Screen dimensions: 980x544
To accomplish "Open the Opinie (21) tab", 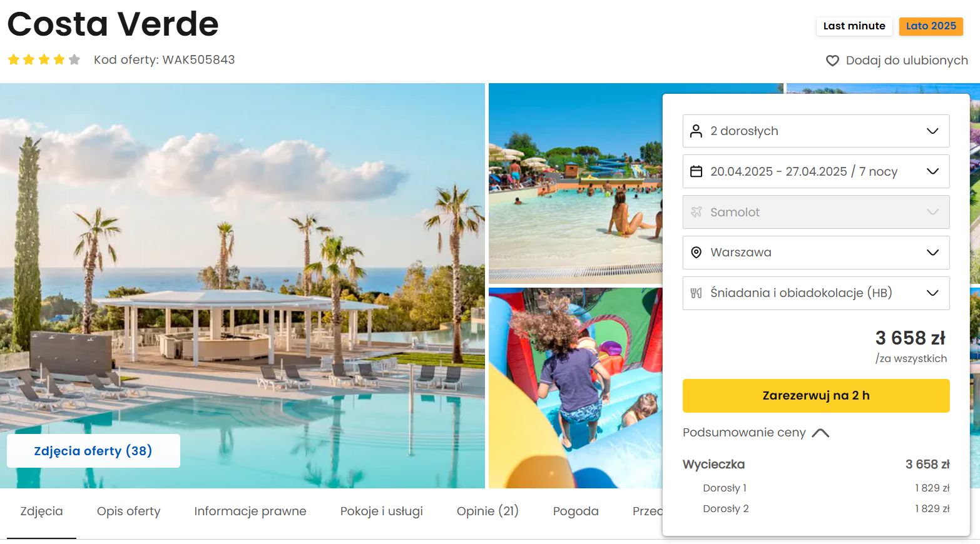I will (487, 511).
